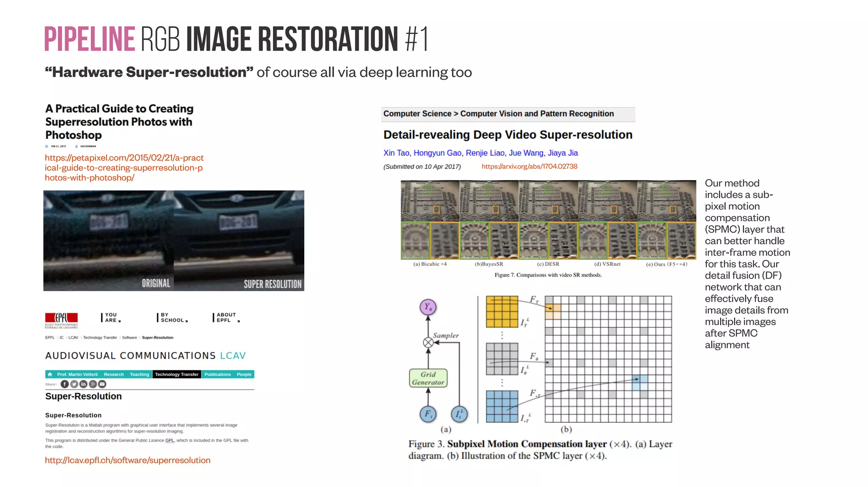Open the Publications tab
This screenshot has height=487, width=868.
[217, 374]
